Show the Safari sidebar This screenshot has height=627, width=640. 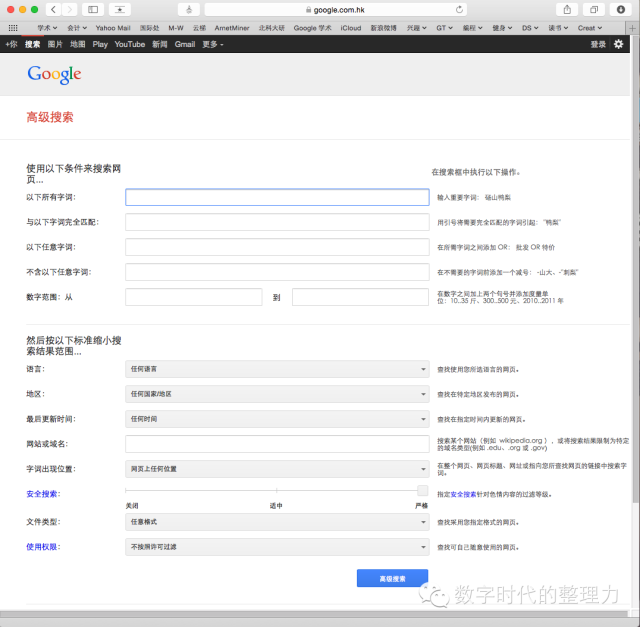click(x=93, y=9)
